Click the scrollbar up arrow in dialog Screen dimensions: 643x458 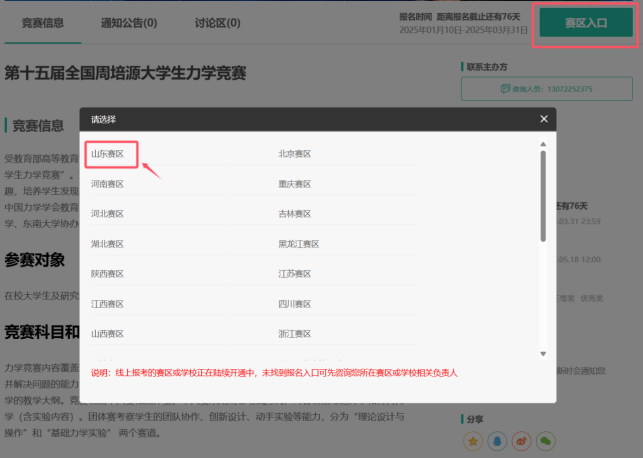coord(543,144)
